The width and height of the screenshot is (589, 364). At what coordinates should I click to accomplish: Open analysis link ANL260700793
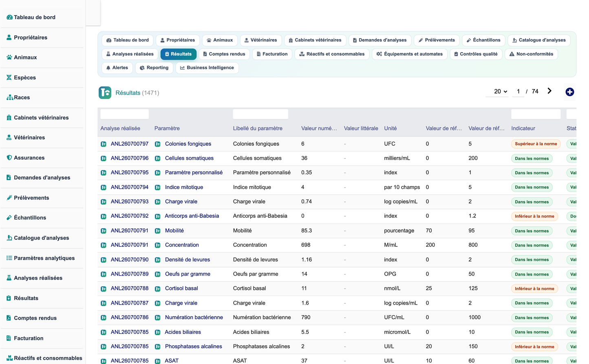130,202
